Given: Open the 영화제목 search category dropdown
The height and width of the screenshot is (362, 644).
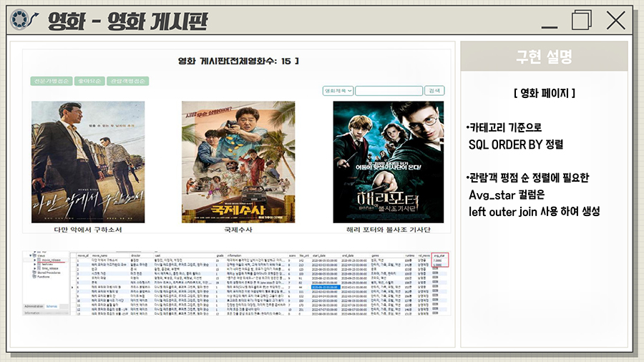Looking at the screenshot, I should pyautogui.click(x=338, y=91).
